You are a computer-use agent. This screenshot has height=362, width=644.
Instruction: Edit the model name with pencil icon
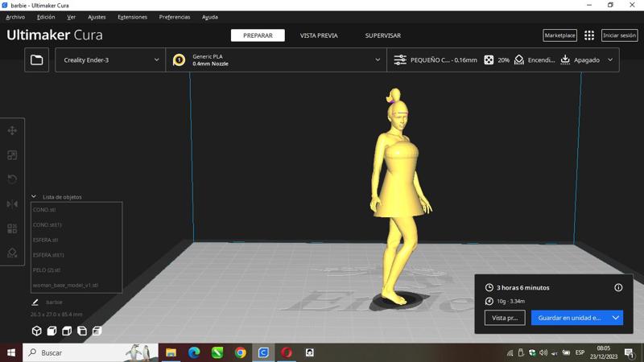[35, 302]
